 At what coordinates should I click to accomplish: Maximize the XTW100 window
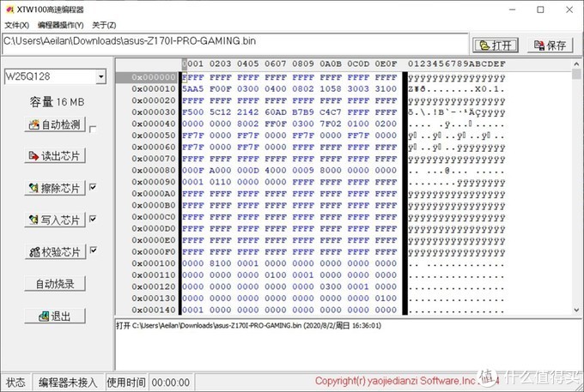pyautogui.click(x=540, y=9)
